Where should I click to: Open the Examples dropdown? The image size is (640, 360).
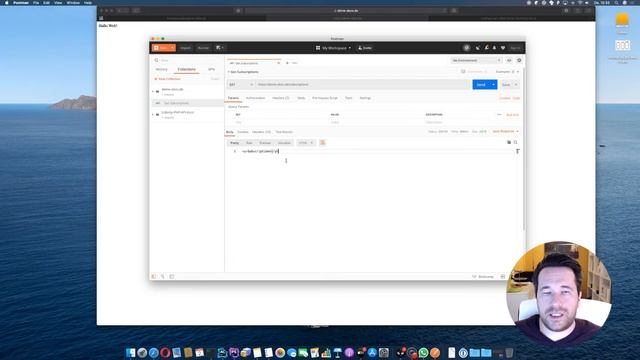click(507, 72)
